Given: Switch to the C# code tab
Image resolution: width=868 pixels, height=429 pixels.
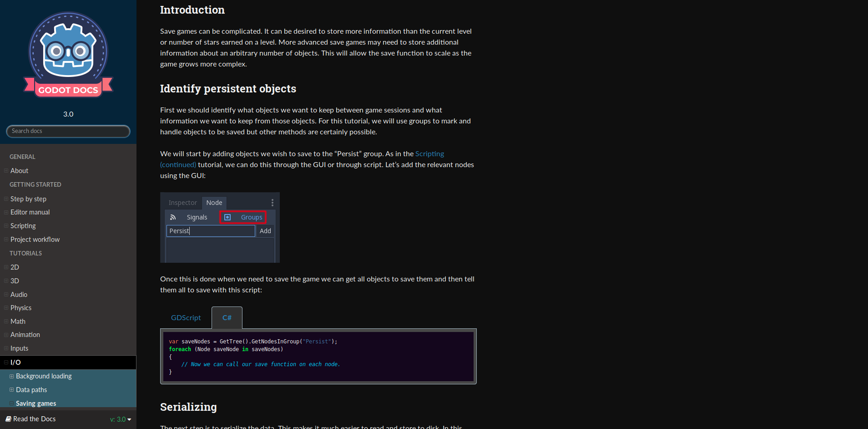Looking at the screenshot, I should (227, 317).
